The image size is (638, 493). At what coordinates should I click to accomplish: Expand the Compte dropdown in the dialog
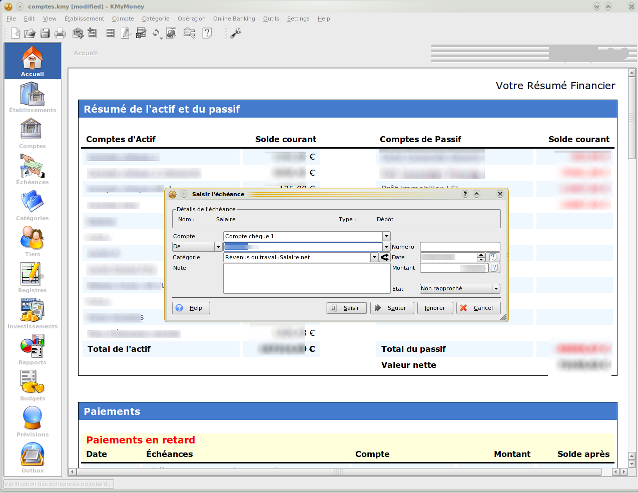[386, 236]
